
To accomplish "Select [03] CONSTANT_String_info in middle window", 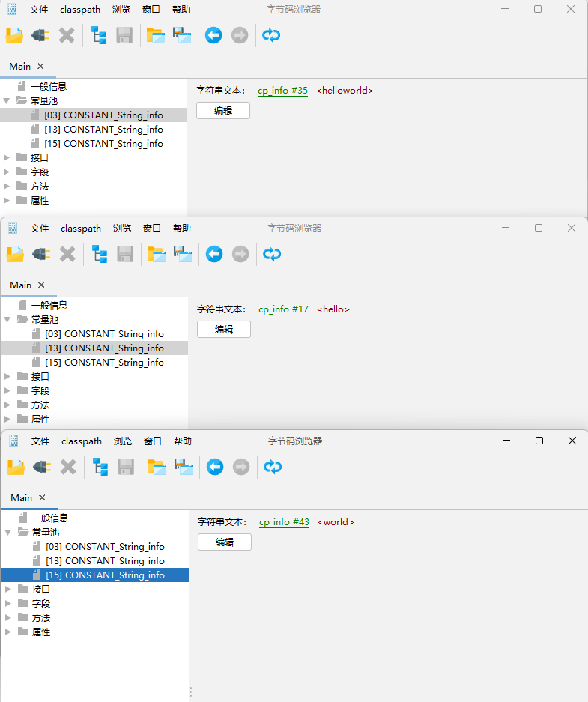I will (104, 334).
